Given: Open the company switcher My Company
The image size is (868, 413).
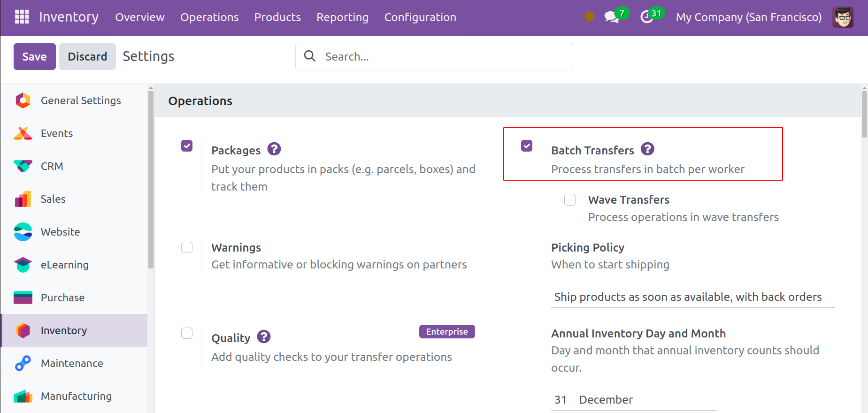Looking at the screenshot, I should point(748,17).
